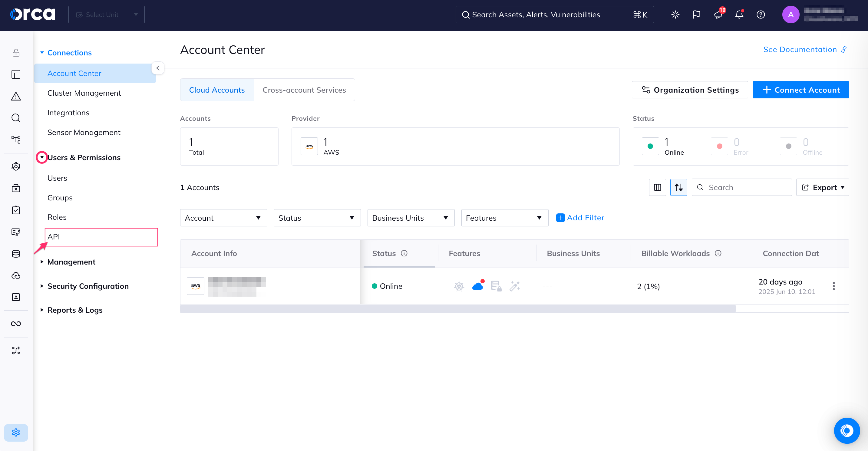
Task: Toggle the light/dark theme sun icon
Action: (675, 15)
